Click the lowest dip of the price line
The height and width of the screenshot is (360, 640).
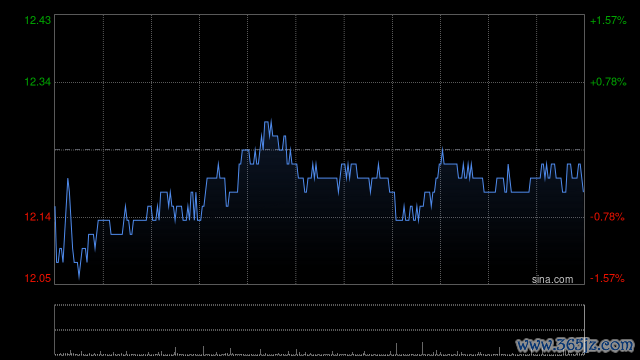click(x=79, y=278)
